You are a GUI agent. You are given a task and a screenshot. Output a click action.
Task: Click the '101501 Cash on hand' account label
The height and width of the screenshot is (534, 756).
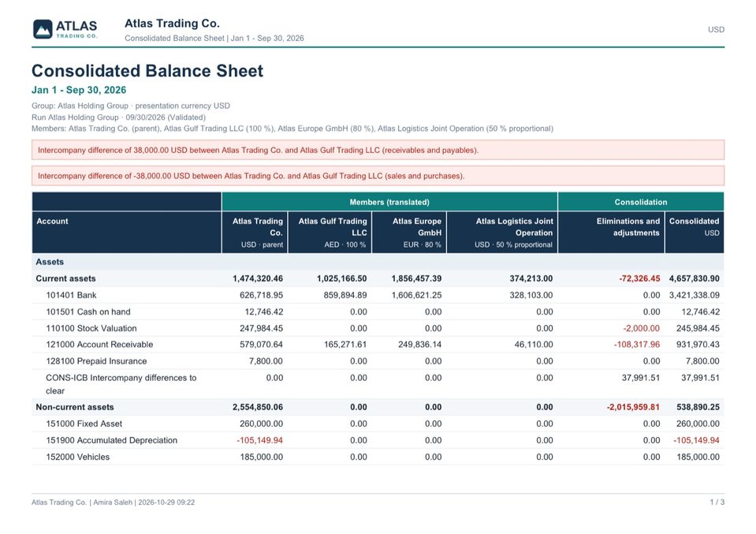(x=88, y=312)
